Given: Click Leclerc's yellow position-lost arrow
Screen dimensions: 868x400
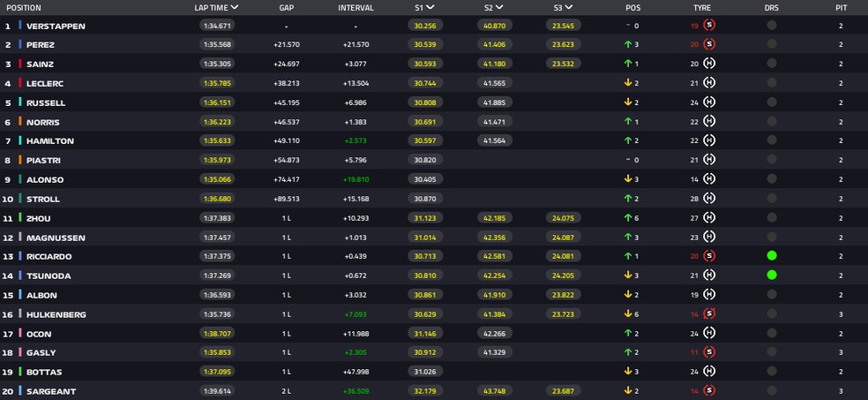Looking at the screenshot, I should (628, 82).
